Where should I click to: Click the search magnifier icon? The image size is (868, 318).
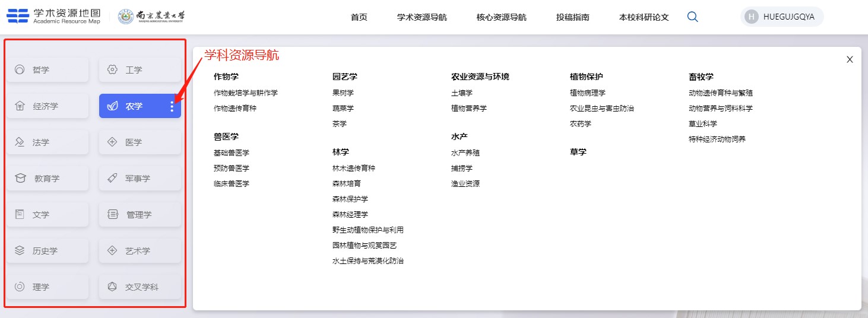[x=692, y=17]
